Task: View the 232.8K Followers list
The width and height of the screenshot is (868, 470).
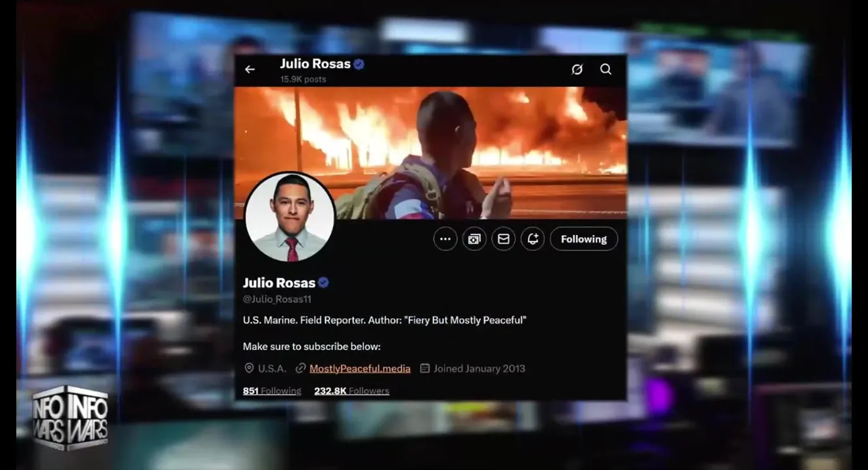Action: click(351, 391)
